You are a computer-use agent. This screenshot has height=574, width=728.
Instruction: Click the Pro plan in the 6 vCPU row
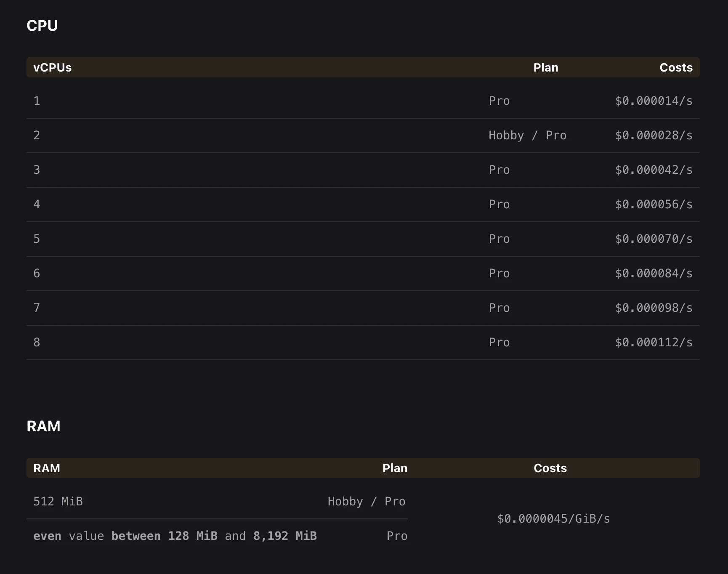coord(499,274)
